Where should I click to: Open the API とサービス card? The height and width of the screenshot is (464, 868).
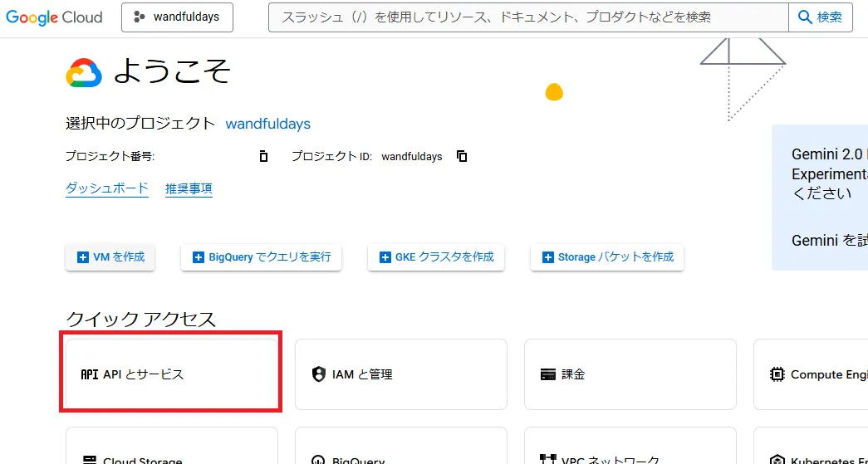172,374
